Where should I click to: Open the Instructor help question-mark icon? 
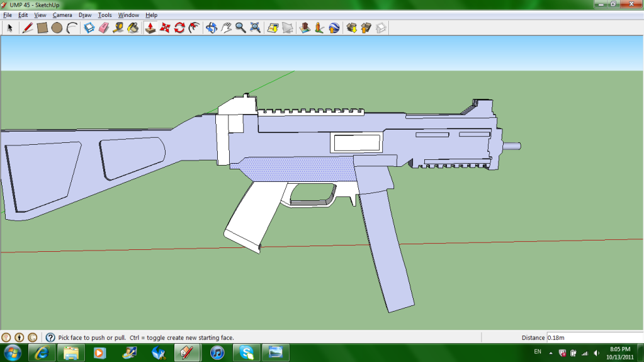click(x=50, y=337)
